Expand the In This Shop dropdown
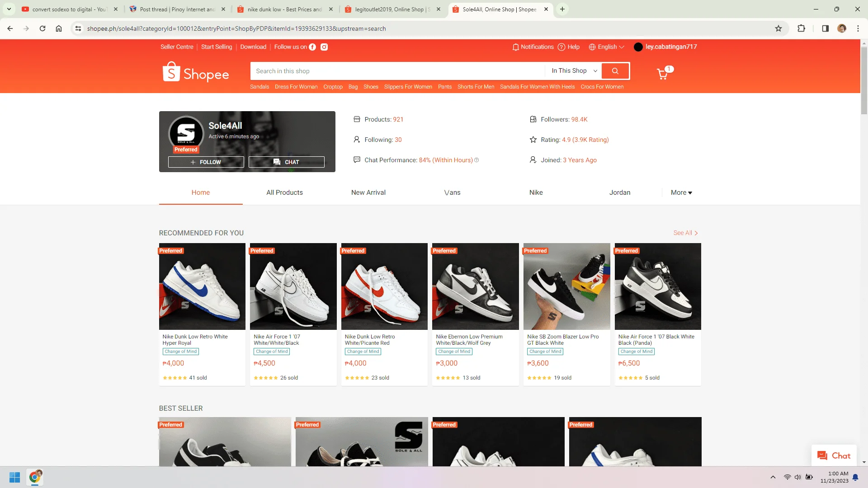 (x=574, y=71)
